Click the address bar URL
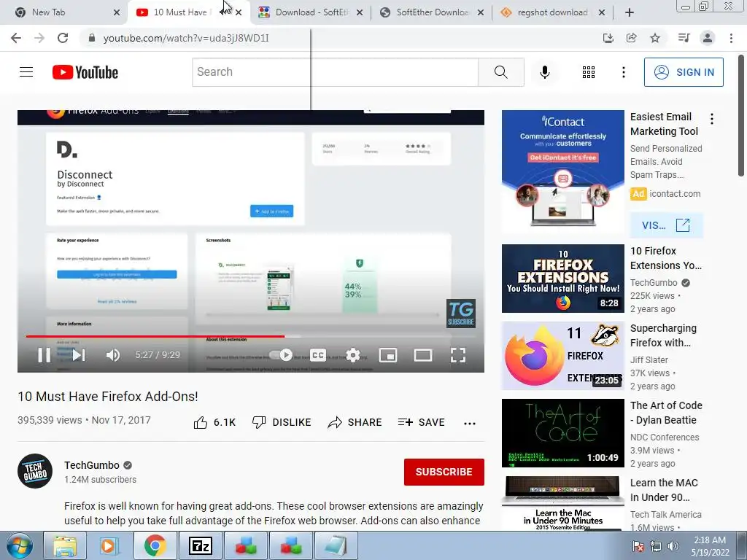The image size is (747, 560). [x=186, y=38]
